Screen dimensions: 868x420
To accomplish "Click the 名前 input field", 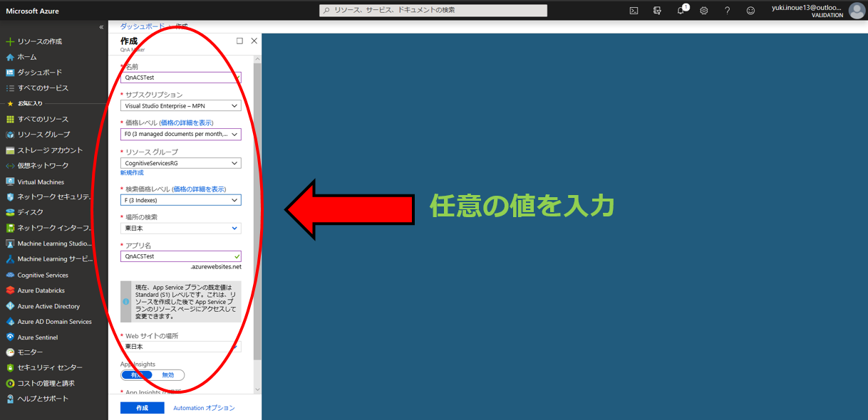I will tap(181, 78).
